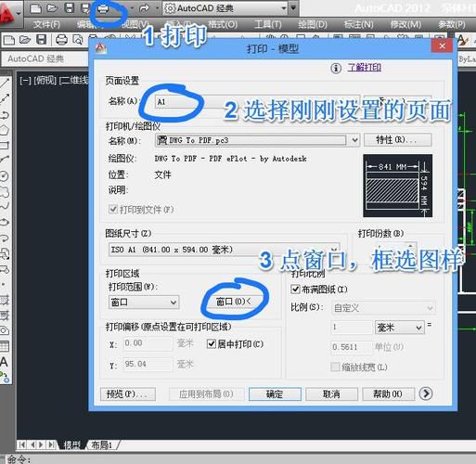Click the 确定 OK button
This screenshot has height=464, width=476.
coord(275,393)
